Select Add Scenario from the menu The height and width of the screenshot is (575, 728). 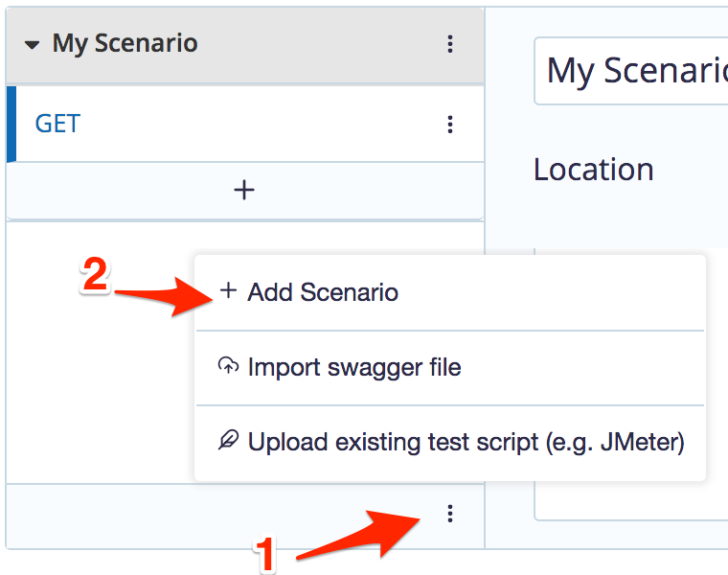pyautogui.click(x=449, y=292)
